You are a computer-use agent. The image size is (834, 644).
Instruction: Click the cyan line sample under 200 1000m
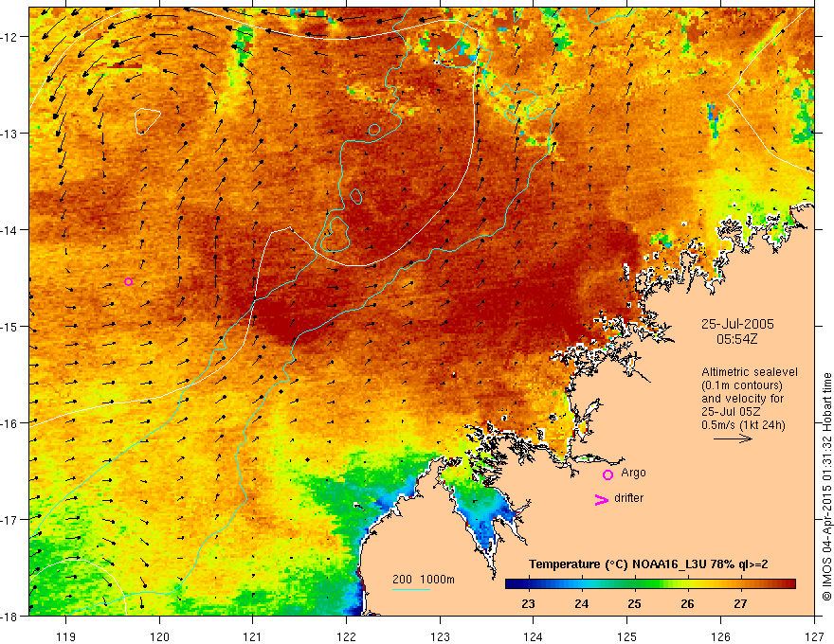click(x=411, y=589)
